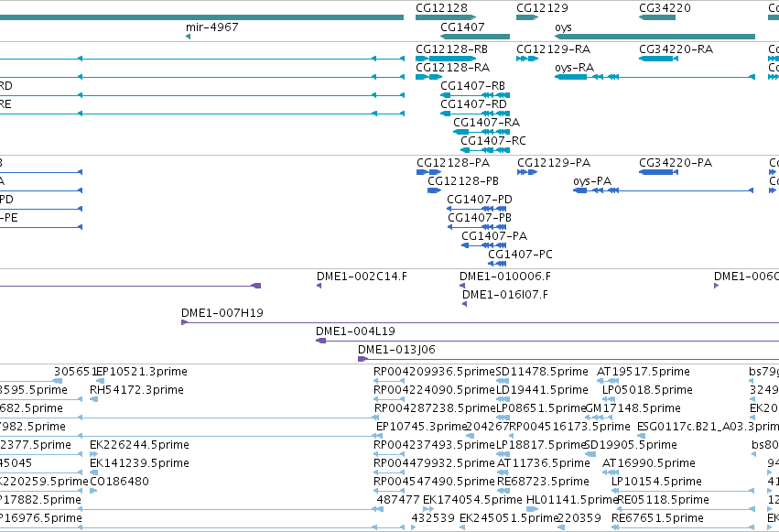Screen dimensions: 779x532
Task: Select the 432539 EST label
Action: tap(433, 518)
